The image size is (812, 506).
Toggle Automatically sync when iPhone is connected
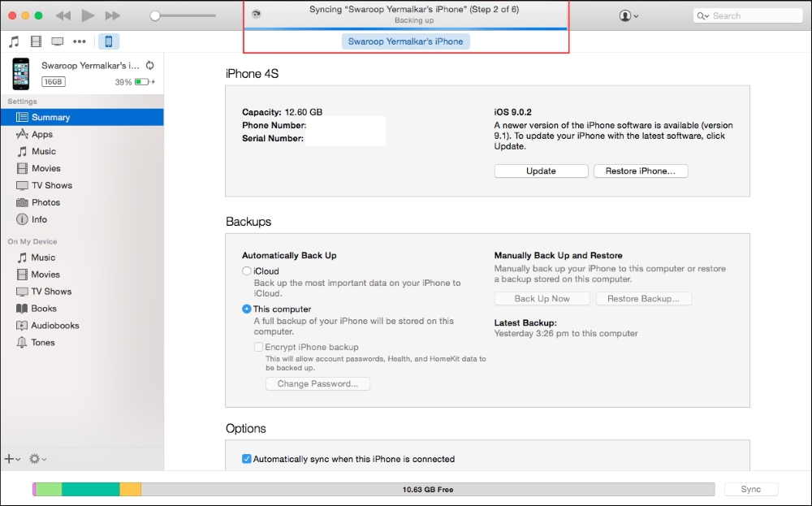247,459
